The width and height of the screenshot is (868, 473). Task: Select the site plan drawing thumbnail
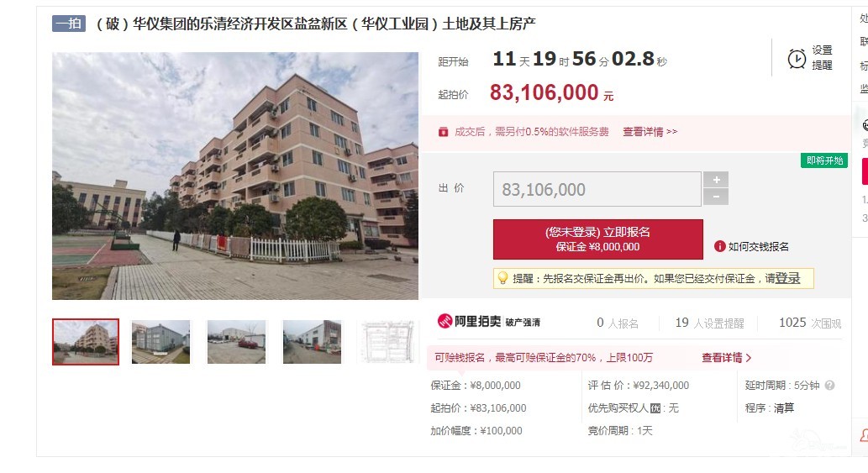tap(388, 342)
